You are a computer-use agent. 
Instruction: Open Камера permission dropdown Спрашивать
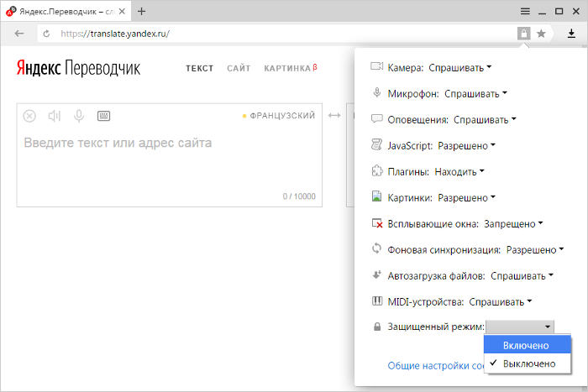tap(459, 68)
